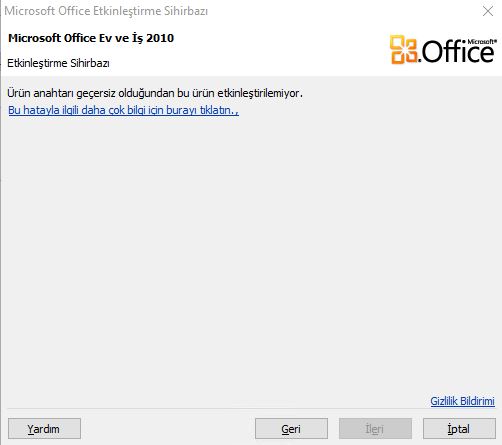This screenshot has width=502, height=445.
Task: Open the Gizlilik Bildirimi privacy link
Action: (x=462, y=401)
